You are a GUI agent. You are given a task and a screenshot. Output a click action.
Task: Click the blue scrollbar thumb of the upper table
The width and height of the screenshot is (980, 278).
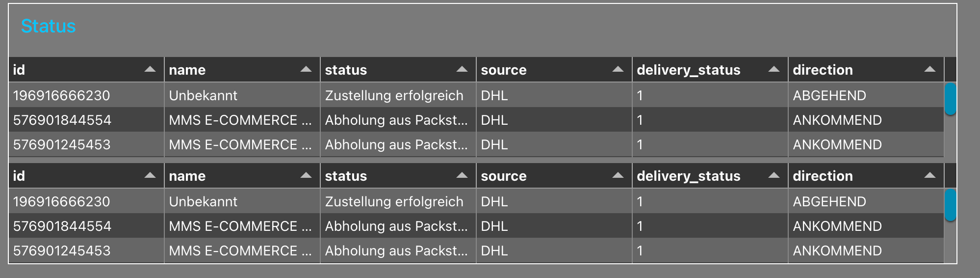(950, 99)
